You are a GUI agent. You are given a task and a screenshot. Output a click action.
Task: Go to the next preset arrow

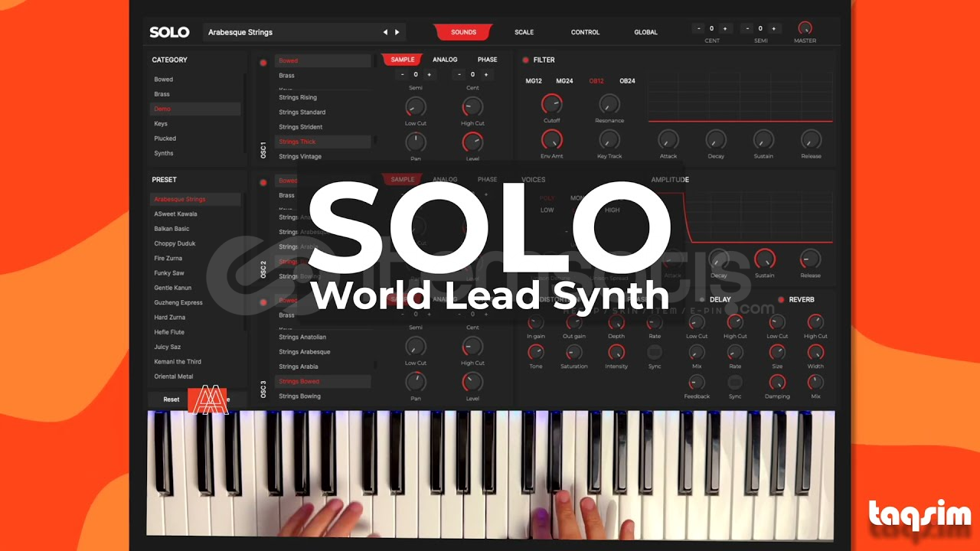[x=397, y=32]
